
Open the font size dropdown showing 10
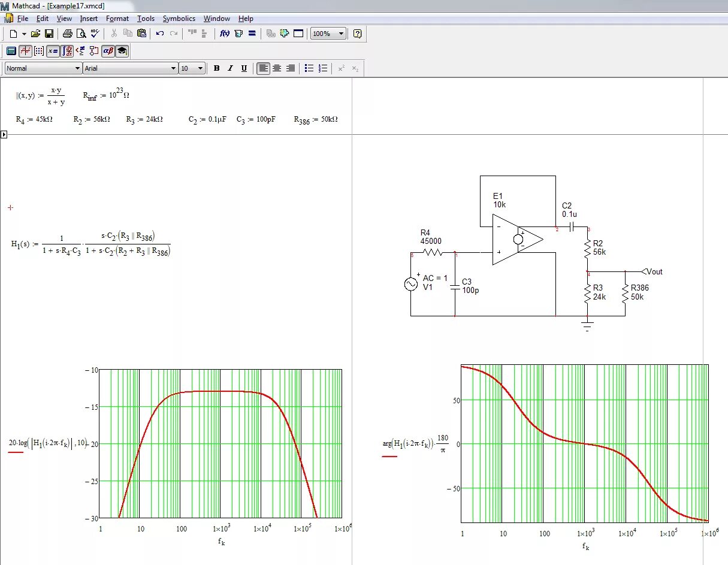coord(192,68)
